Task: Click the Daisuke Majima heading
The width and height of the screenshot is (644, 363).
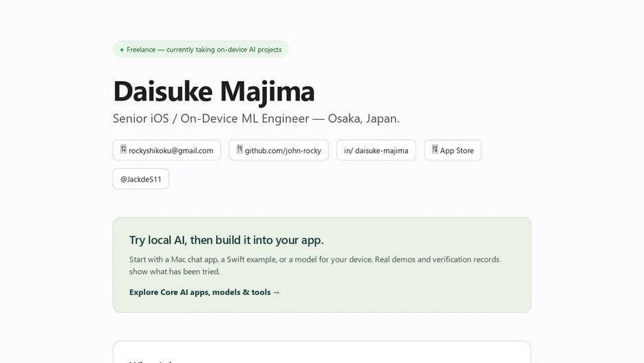Action: pyautogui.click(x=213, y=91)
